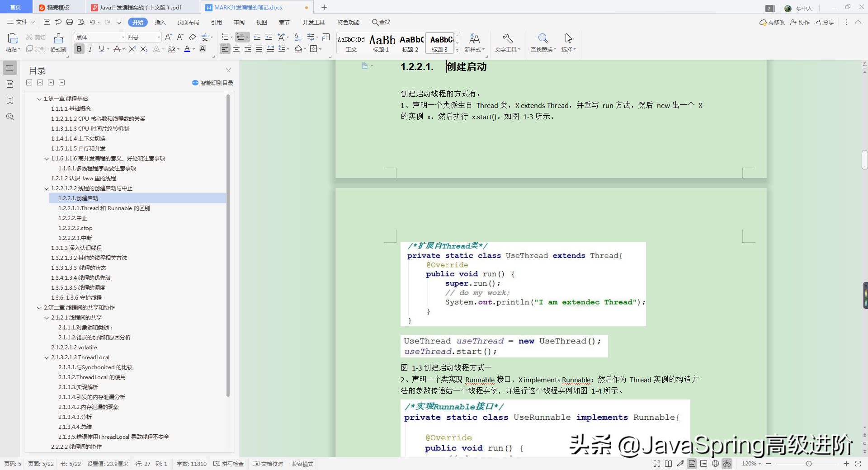
Task: Click the 智能识别目录 link
Action: [x=213, y=83]
